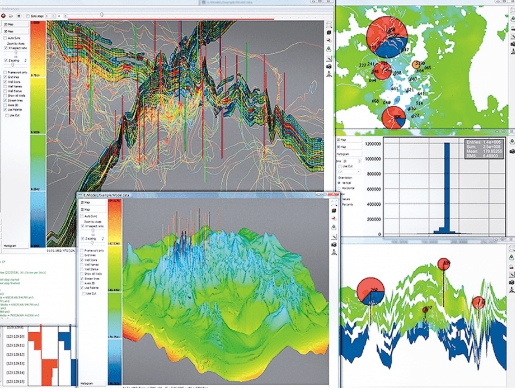
Task: Enable Framework only in the Example Model window
Action: click(82, 250)
